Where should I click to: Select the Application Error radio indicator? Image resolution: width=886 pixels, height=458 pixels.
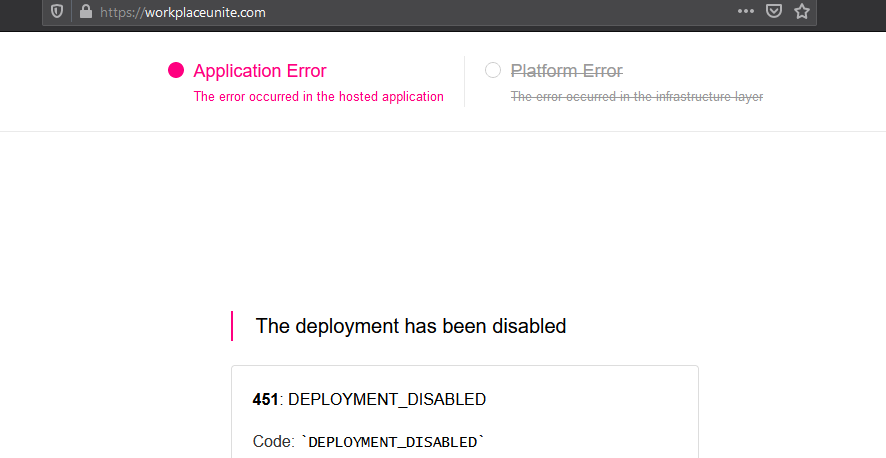point(176,70)
